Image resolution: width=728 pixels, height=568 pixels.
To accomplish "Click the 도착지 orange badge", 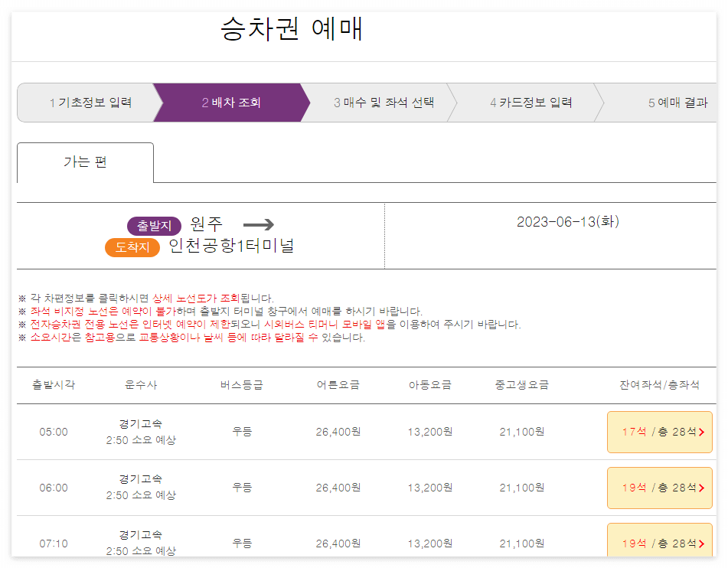I will tap(132, 247).
